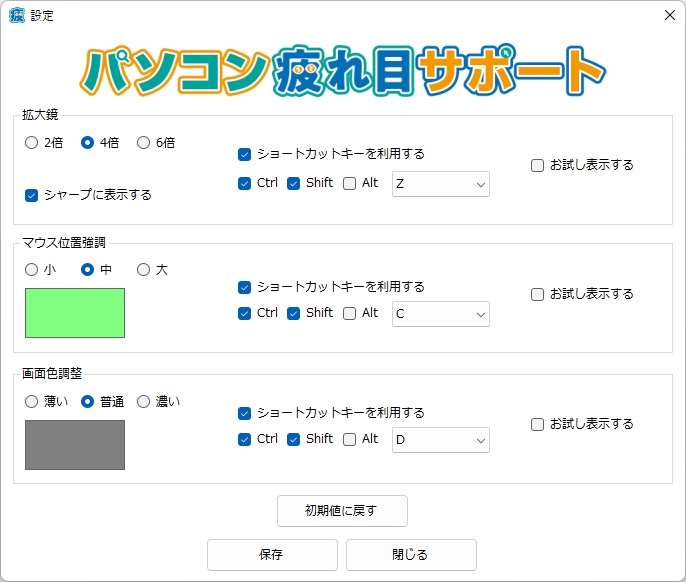Enable Alt modifier for magnifier shortcut

point(349,183)
